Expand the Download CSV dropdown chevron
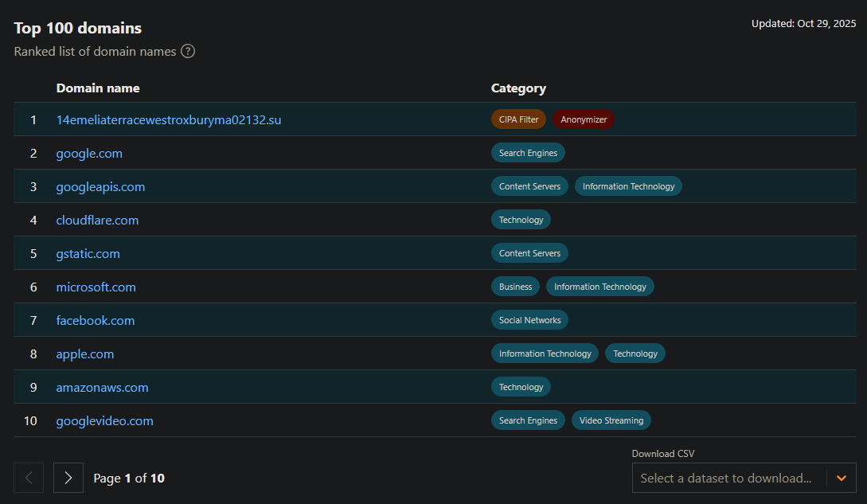Viewport: 867px width, 504px height. [842, 478]
